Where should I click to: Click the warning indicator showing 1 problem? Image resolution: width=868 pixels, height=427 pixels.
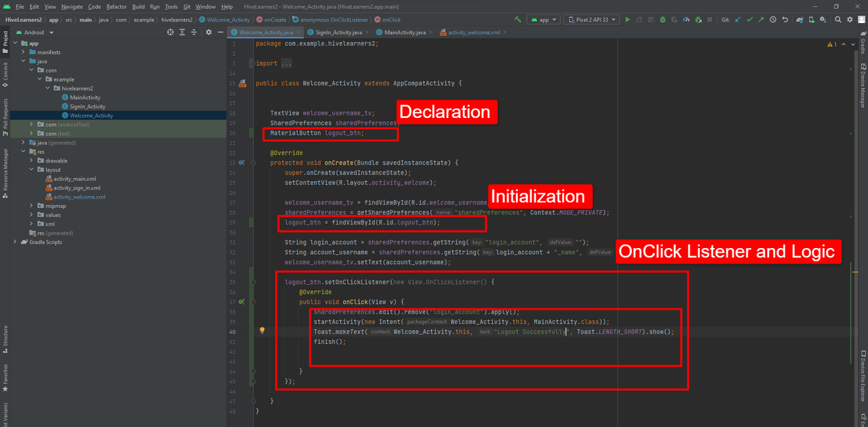[x=832, y=45]
